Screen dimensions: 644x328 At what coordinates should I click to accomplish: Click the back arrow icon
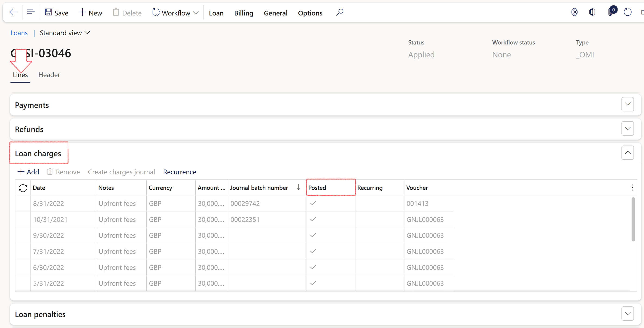tap(13, 12)
